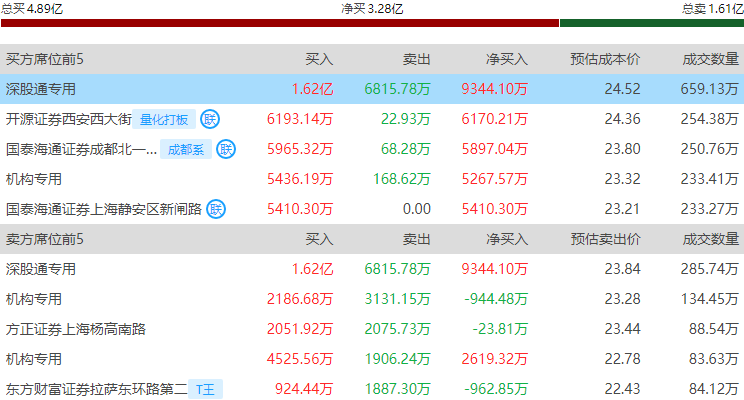Click volume 285.74万

click(x=709, y=269)
